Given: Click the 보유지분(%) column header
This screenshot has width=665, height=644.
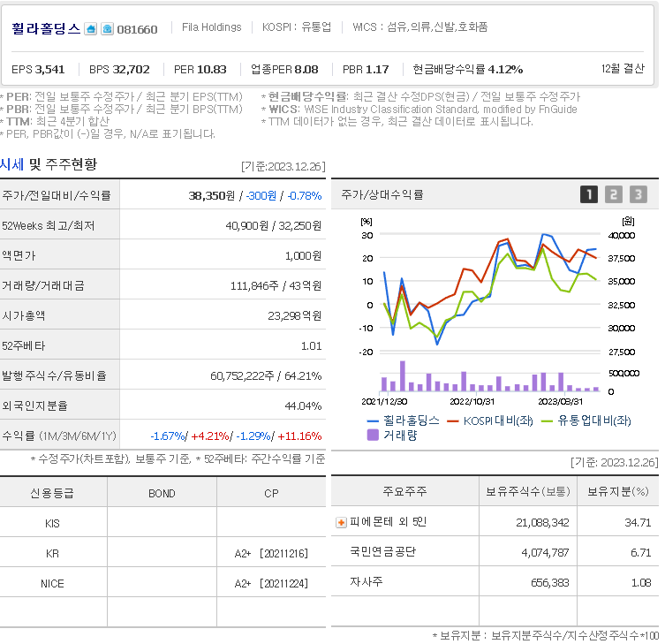Looking at the screenshot, I should 618,491.
